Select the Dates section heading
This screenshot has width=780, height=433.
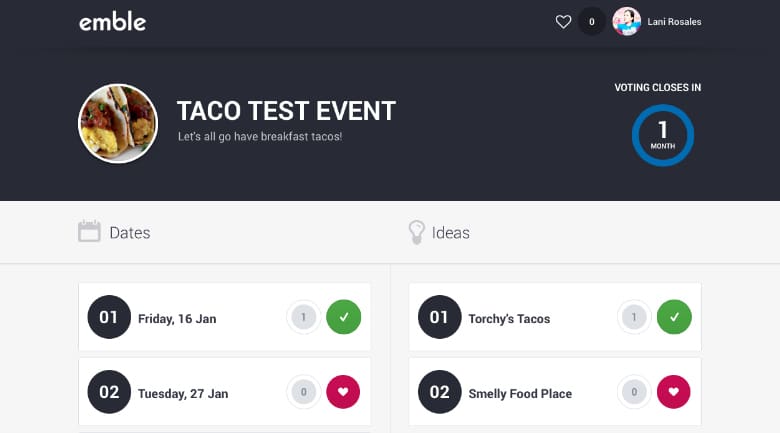point(129,233)
